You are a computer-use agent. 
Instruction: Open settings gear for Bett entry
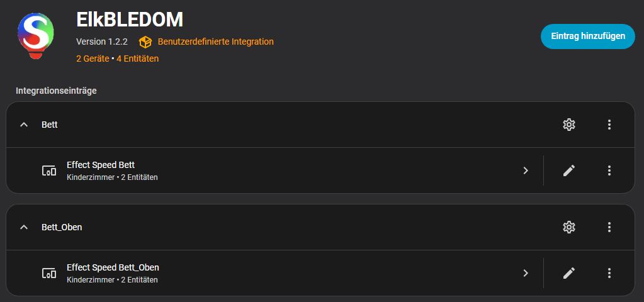(569, 125)
